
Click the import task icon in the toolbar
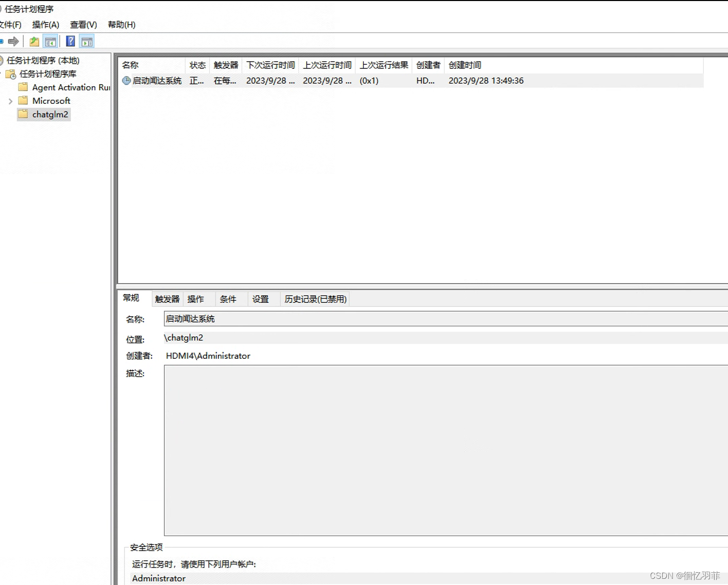[34, 41]
